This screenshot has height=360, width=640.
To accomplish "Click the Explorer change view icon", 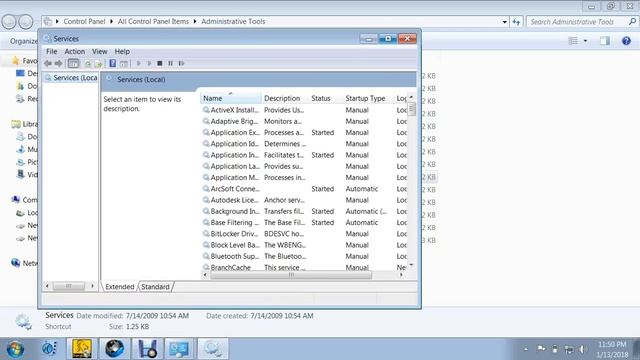I will coord(573,41).
